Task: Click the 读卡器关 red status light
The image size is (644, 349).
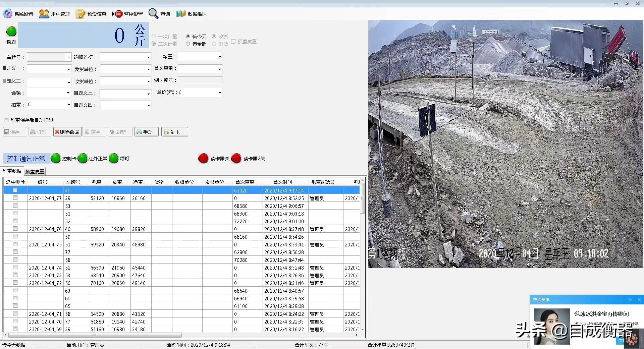Action: [x=203, y=158]
